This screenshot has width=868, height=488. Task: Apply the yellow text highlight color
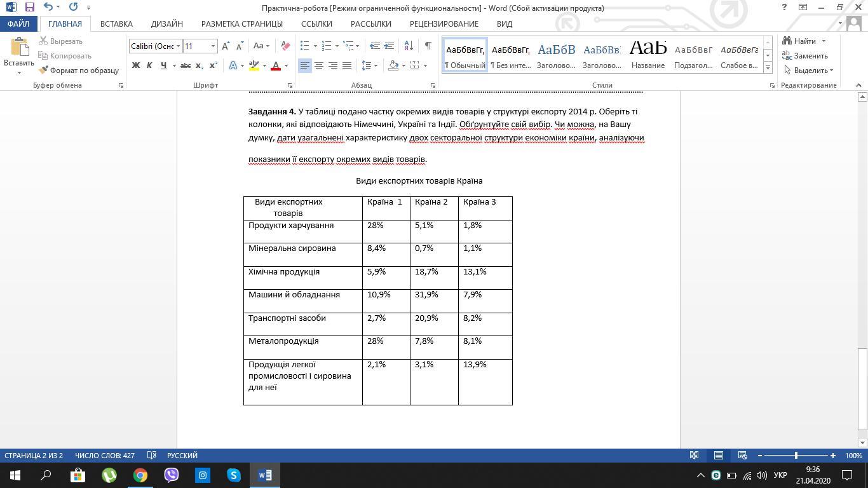click(x=254, y=65)
